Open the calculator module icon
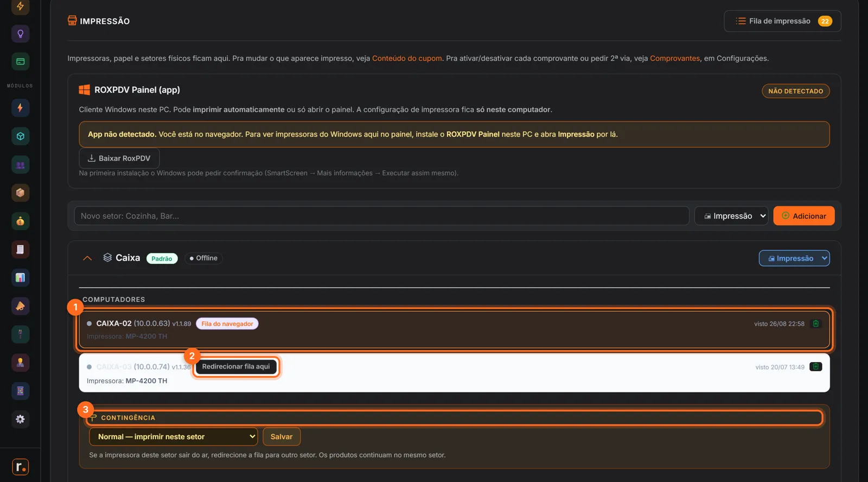The image size is (868, 482). (x=20, y=391)
